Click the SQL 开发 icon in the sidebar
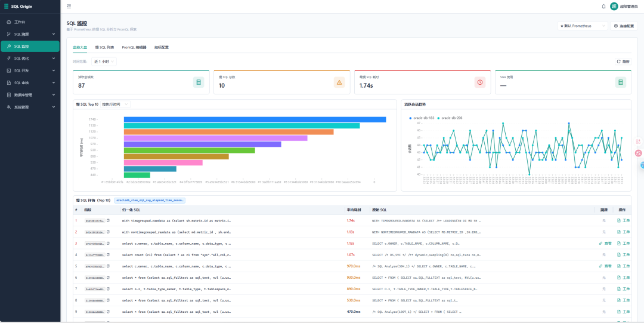The height and width of the screenshot is (323, 644). point(9,70)
